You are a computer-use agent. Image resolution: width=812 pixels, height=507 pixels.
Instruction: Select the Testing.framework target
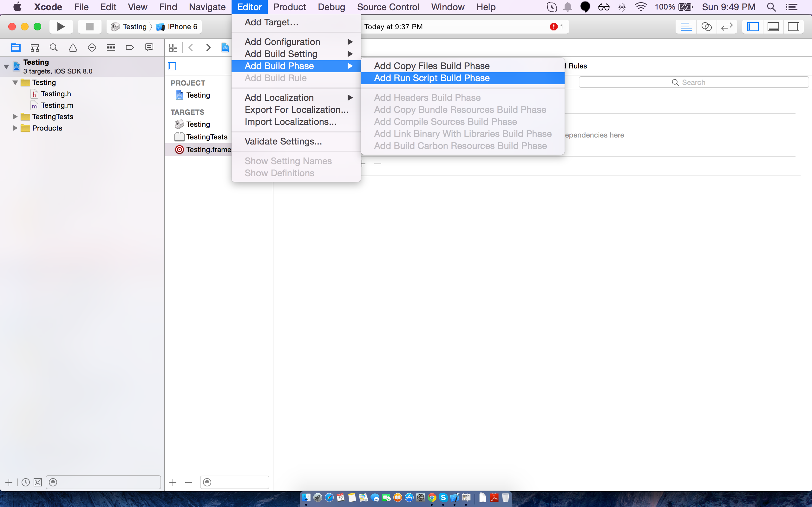203,150
